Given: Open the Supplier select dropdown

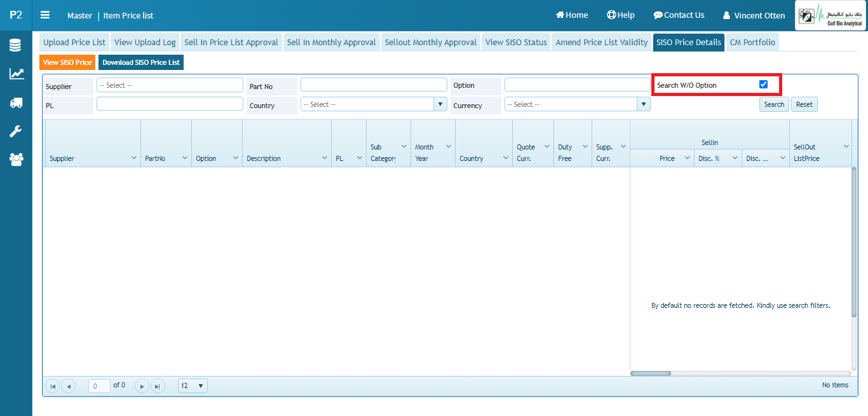Looking at the screenshot, I should (x=170, y=85).
